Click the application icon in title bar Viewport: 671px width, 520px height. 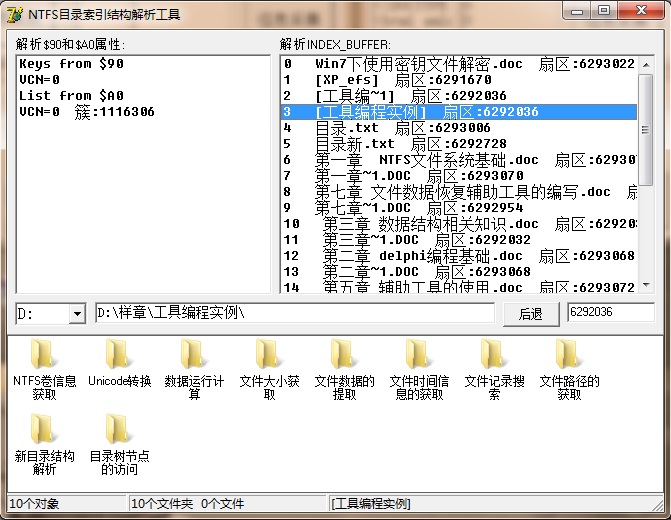tap(15, 14)
